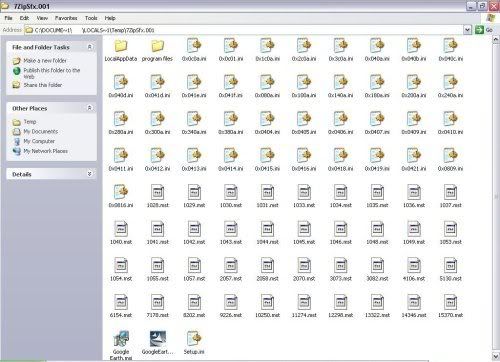Screen dimensions: 500x362
Task: Select the LocalAppData folder icon
Action: coord(121,46)
